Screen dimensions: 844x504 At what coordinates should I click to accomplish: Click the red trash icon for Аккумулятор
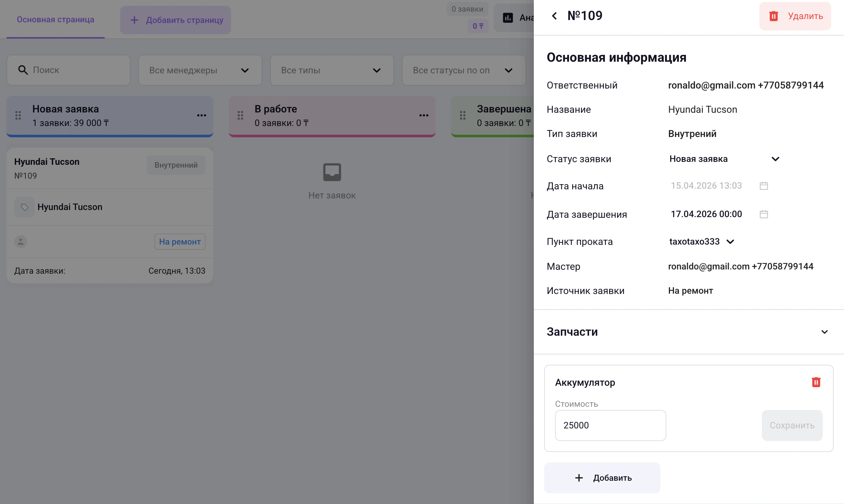point(816,382)
